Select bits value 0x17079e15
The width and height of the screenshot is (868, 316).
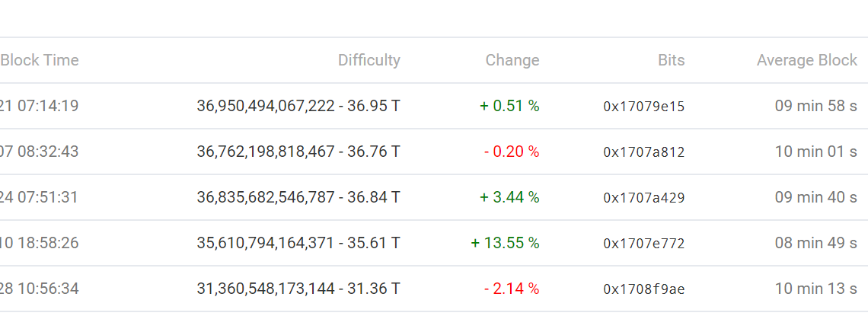coord(644,107)
